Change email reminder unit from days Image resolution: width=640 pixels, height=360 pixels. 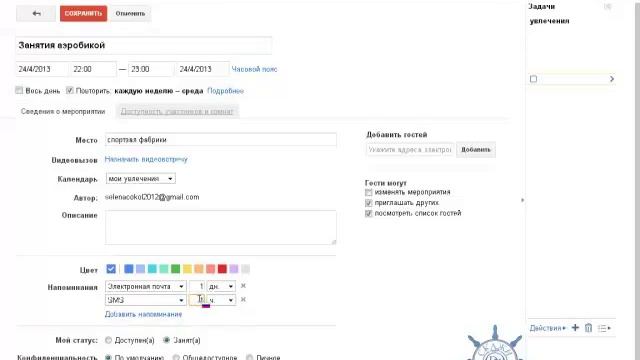pyautogui.click(x=221, y=287)
